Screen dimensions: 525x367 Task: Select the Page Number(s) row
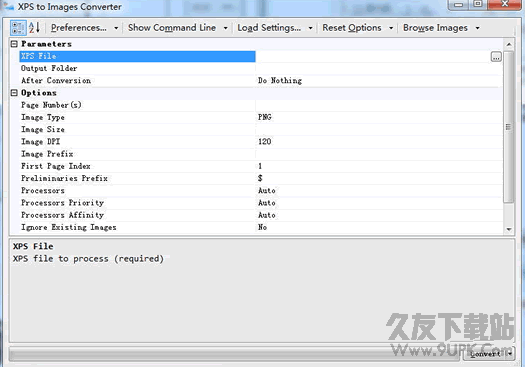point(261,105)
